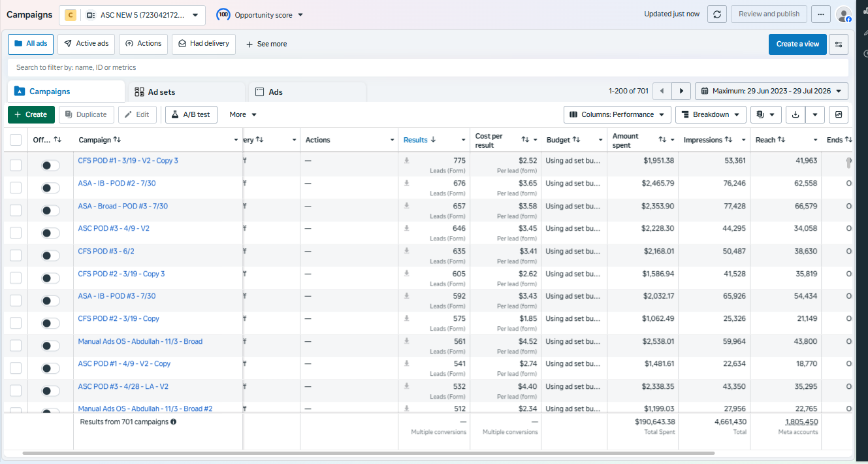This screenshot has width=868, height=464.
Task: Switch to the Ad sets tab
Action: pyautogui.click(x=186, y=92)
